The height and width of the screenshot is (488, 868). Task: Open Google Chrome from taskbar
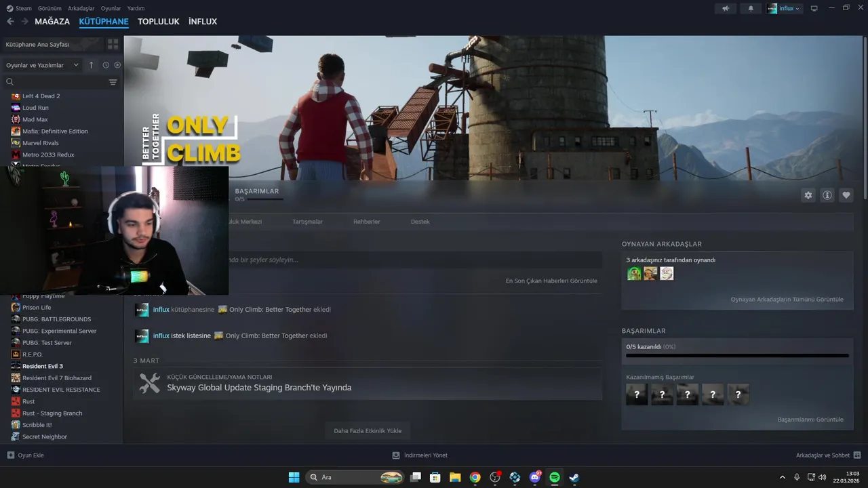[x=475, y=477]
